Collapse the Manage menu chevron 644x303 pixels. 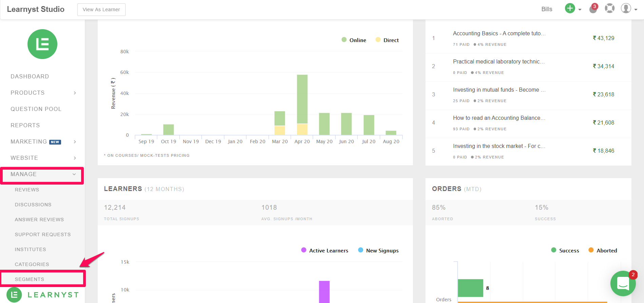click(x=74, y=174)
